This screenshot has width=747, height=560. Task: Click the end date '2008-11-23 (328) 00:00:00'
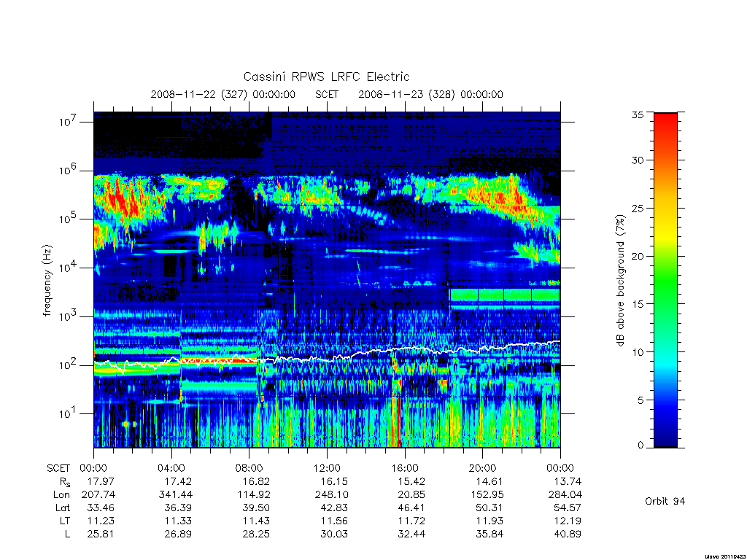click(x=430, y=94)
